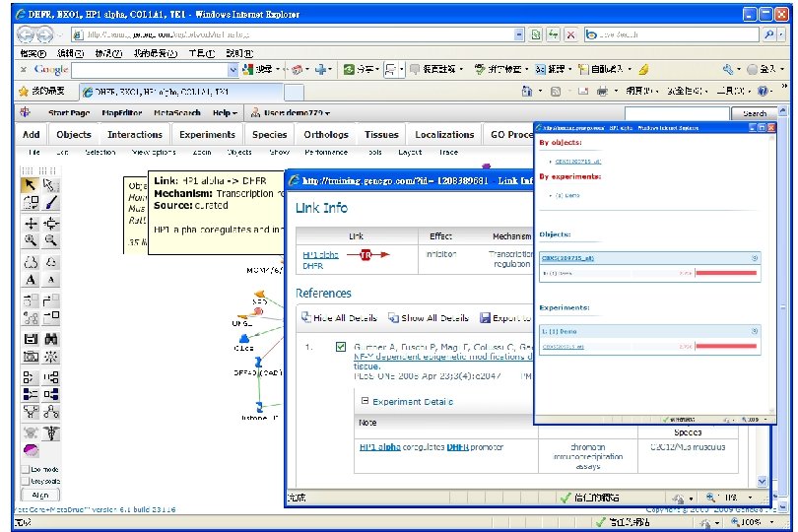
Task: Click the MetaSearch menu item
Action: [x=177, y=113]
